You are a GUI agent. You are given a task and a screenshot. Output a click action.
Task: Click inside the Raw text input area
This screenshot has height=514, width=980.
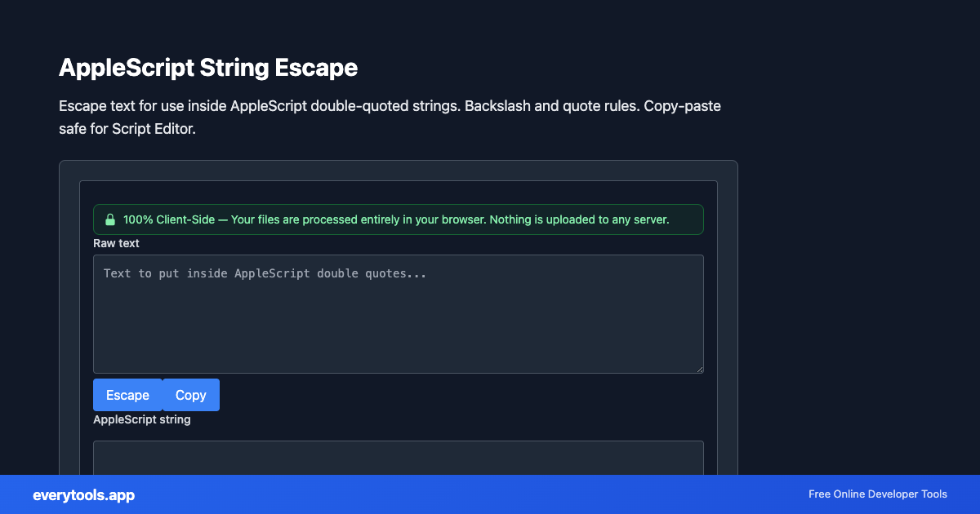pos(399,314)
